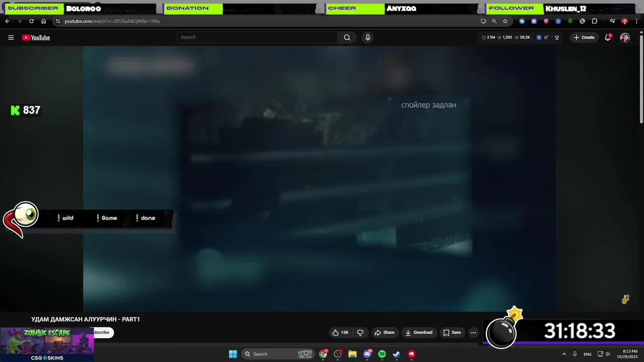This screenshot has width=644, height=362.
Task: Go back using the browser back arrow
Action: (x=7, y=21)
